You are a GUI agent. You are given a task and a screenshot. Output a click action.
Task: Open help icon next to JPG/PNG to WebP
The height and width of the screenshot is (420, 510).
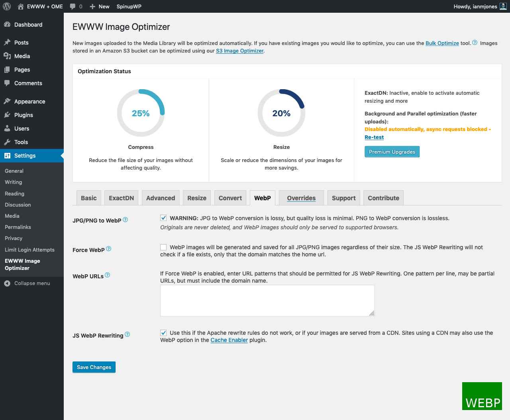point(126,219)
